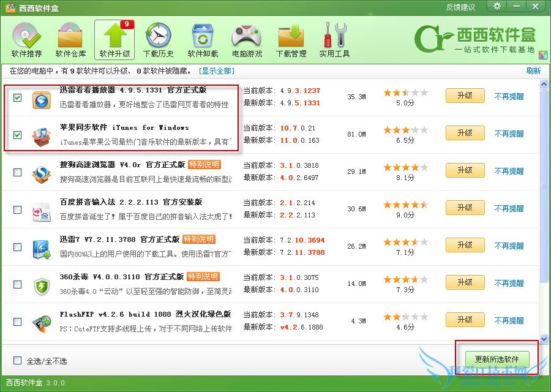
Task: Click the 西西软件盒 title bar app icon
Action: click(x=10, y=7)
